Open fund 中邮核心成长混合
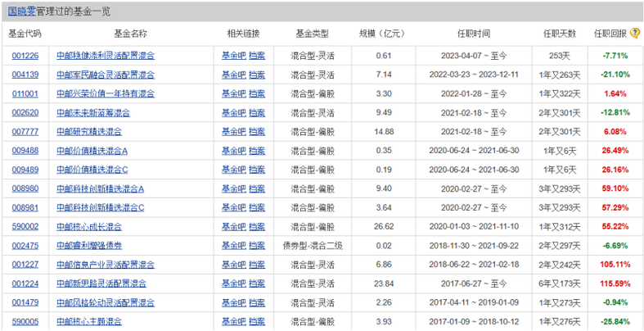 click(x=89, y=227)
